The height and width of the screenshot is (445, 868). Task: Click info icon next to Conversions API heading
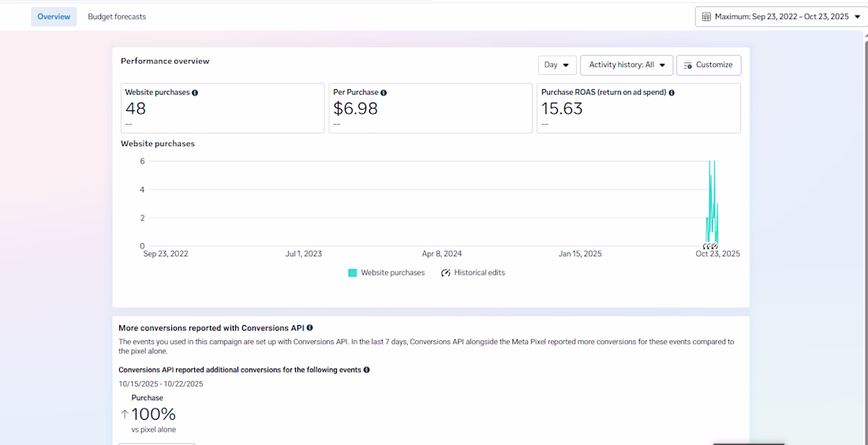[x=309, y=327]
